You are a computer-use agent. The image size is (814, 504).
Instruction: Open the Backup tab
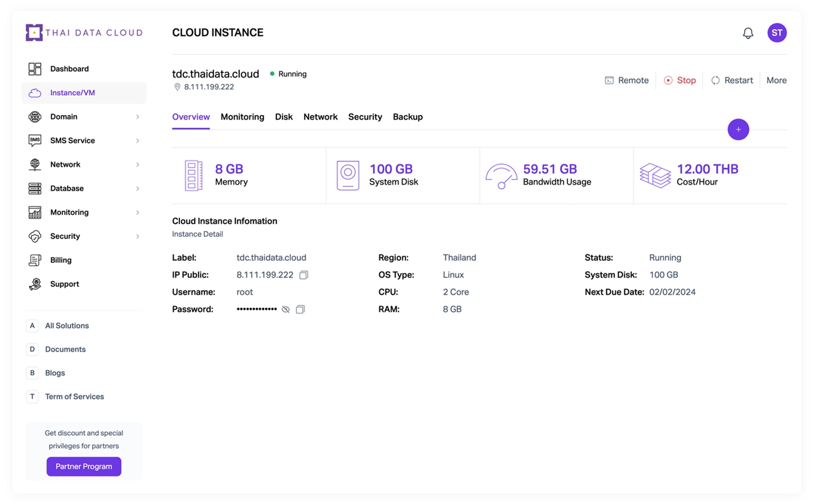408,117
